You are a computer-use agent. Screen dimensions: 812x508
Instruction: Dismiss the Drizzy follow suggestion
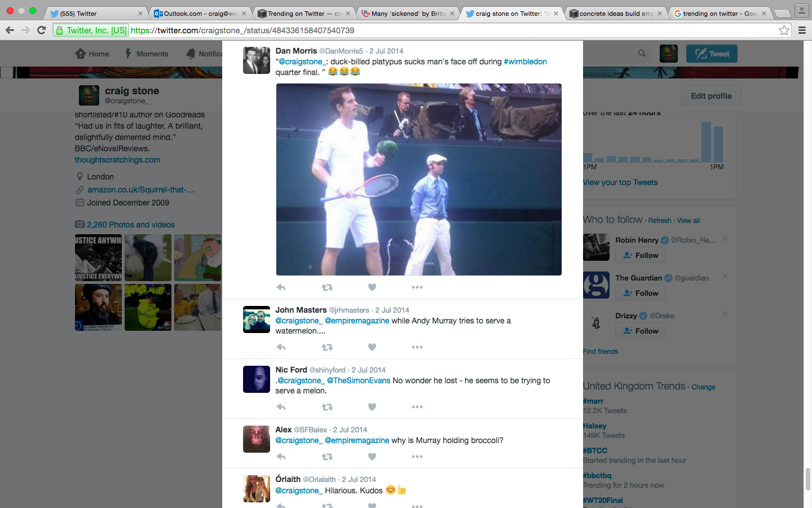tap(725, 314)
